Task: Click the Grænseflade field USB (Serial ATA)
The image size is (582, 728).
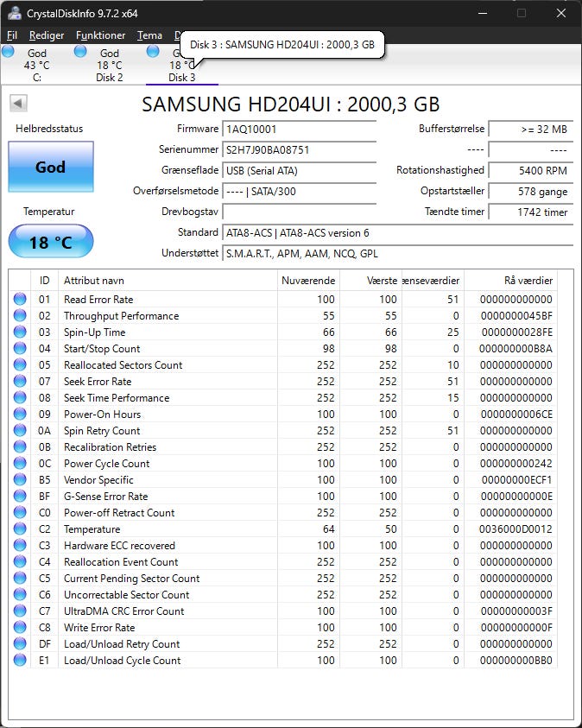Action: [300, 170]
